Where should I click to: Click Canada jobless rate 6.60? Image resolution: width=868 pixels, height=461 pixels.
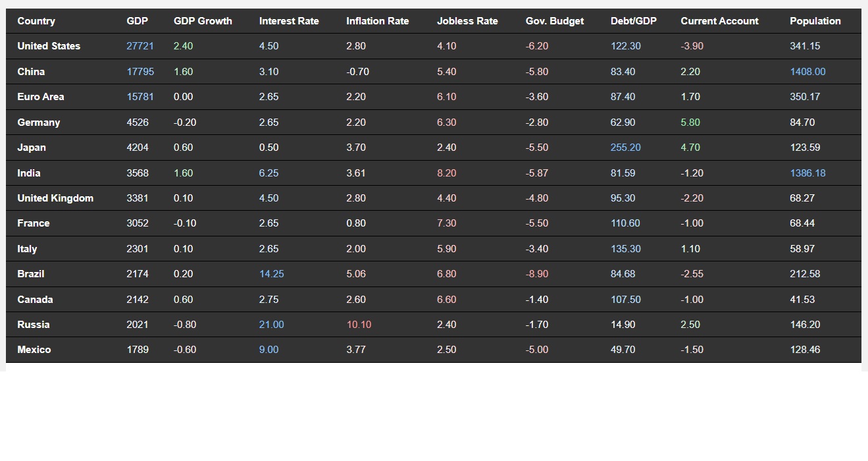click(446, 300)
